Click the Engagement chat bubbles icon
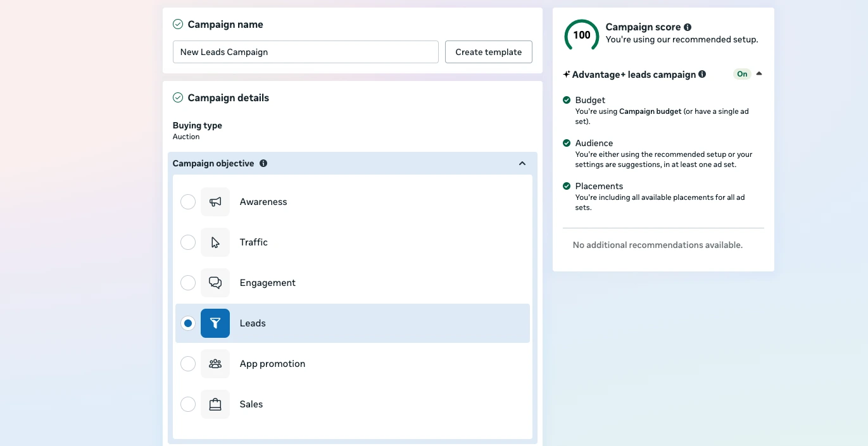This screenshot has height=446, width=868. coord(215,283)
